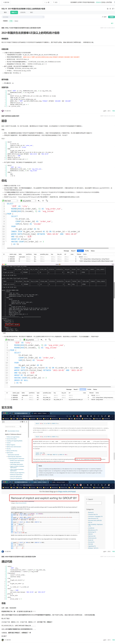Viewport: 115px width, 644px height.
Task: Open the 排行 tab
Action: 32,12
